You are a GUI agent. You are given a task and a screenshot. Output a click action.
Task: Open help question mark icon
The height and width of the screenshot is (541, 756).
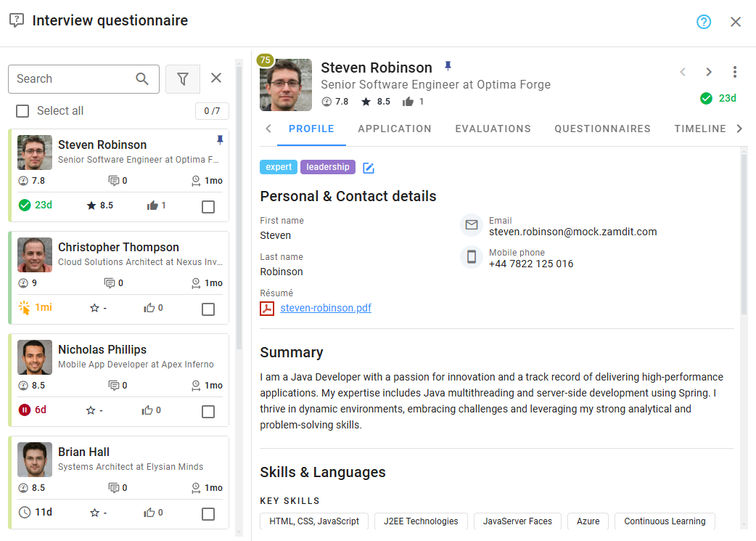[x=704, y=22]
